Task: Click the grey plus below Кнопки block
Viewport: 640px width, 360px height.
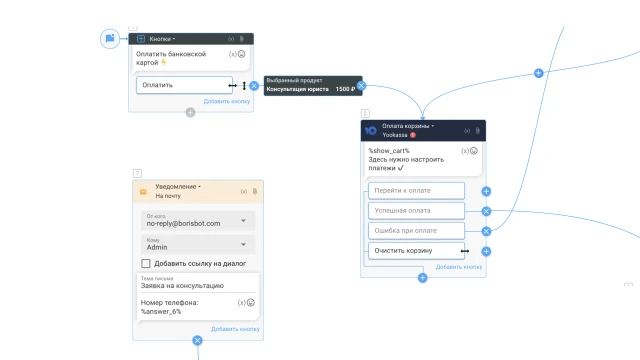Action: point(190,112)
